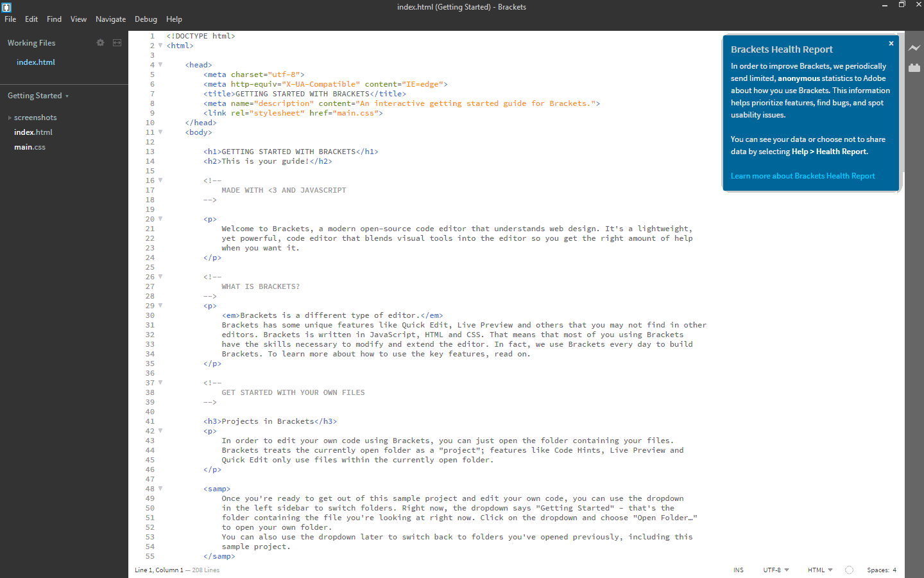The width and height of the screenshot is (924, 578).
Task: Expand the screenshots folder in the project tree
Action: [x=10, y=117]
